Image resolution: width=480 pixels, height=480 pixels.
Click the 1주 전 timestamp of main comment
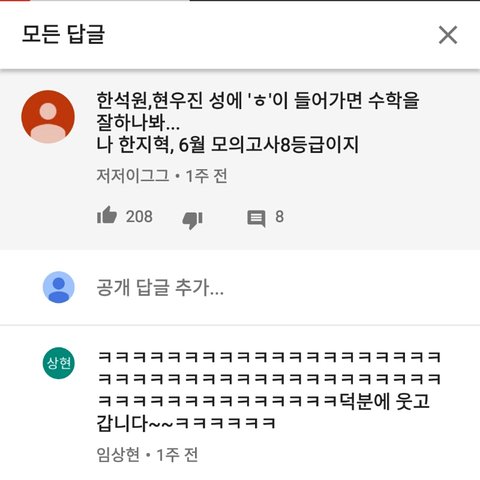pyautogui.click(x=207, y=176)
